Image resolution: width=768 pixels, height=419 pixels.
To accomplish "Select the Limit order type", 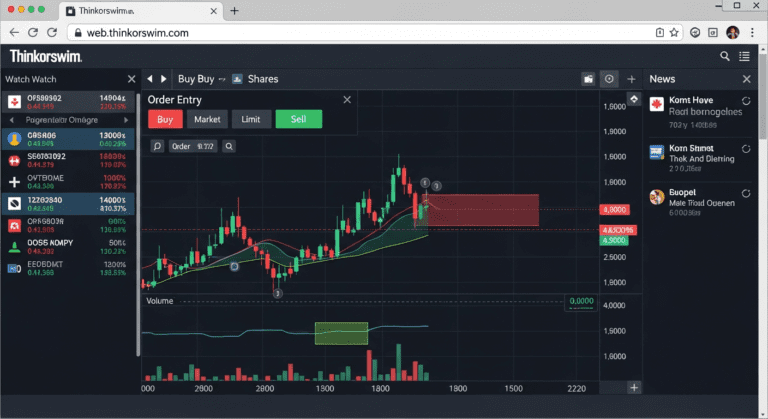I will coord(250,119).
